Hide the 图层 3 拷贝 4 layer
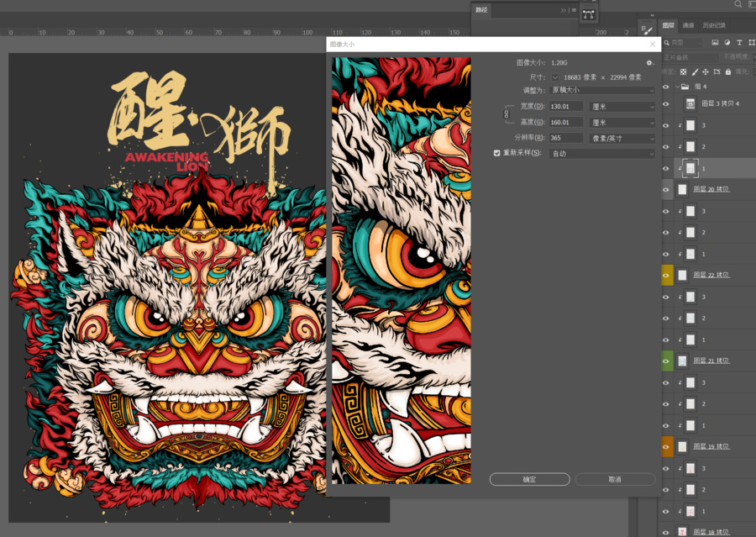Viewport: 756px width, 537px height. tap(666, 103)
